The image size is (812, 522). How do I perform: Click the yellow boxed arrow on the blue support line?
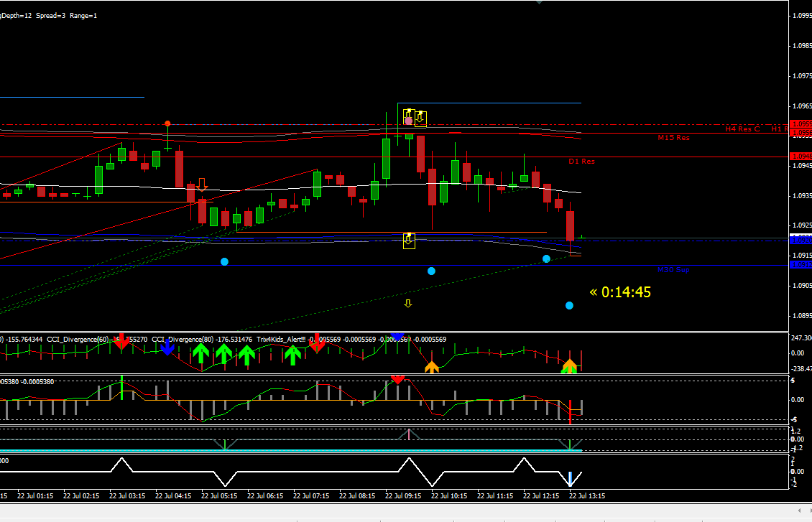[x=409, y=241]
